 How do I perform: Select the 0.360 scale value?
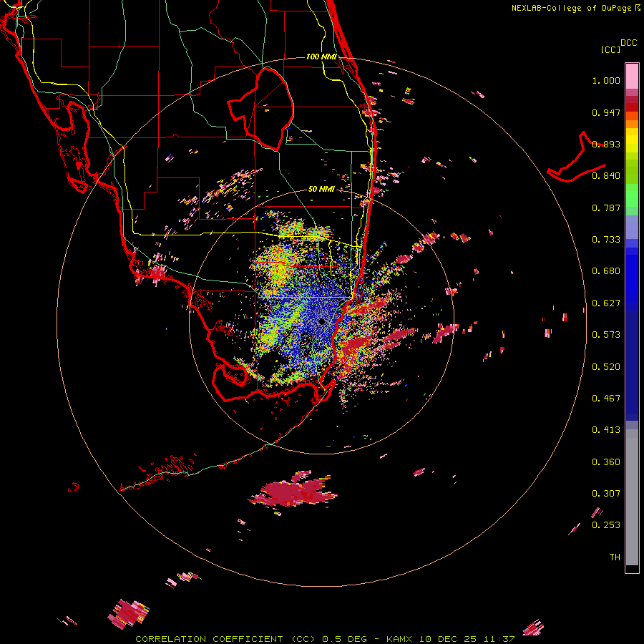[x=606, y=462]
